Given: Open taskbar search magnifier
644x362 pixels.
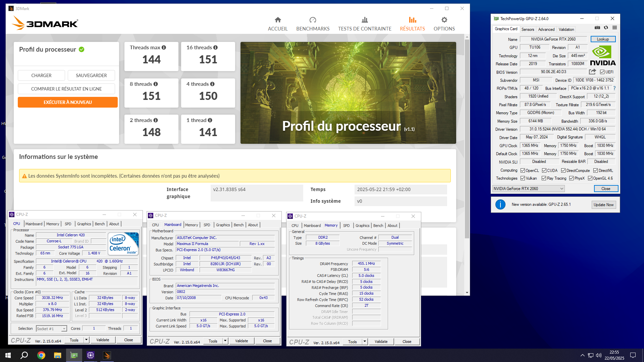Looking at the screenshot, I should 24,355.
